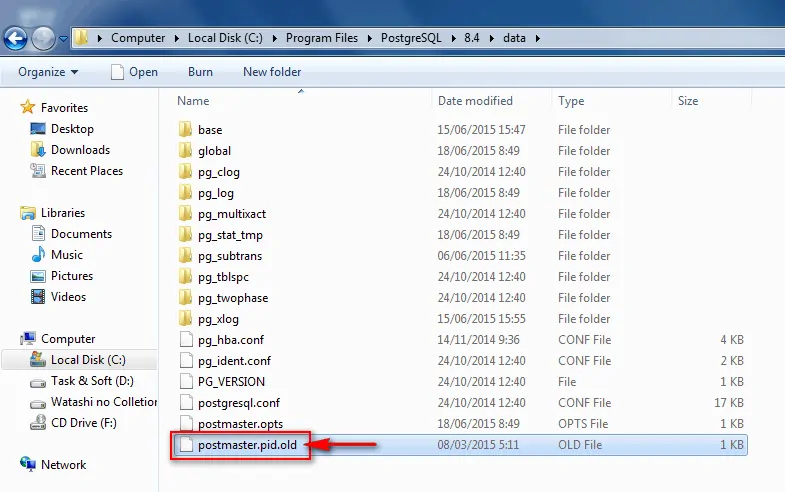
Task: Click the Open toolbar button
Action: pos(134,72)
